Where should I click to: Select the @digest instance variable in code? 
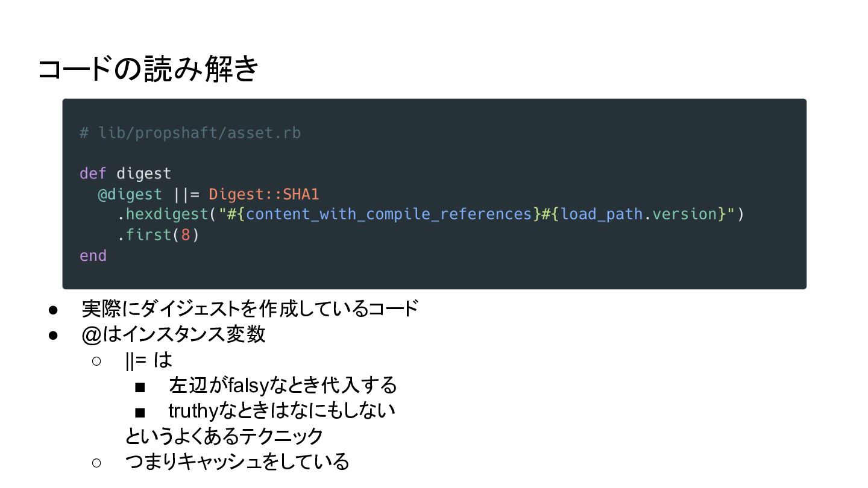pos(130,194)
